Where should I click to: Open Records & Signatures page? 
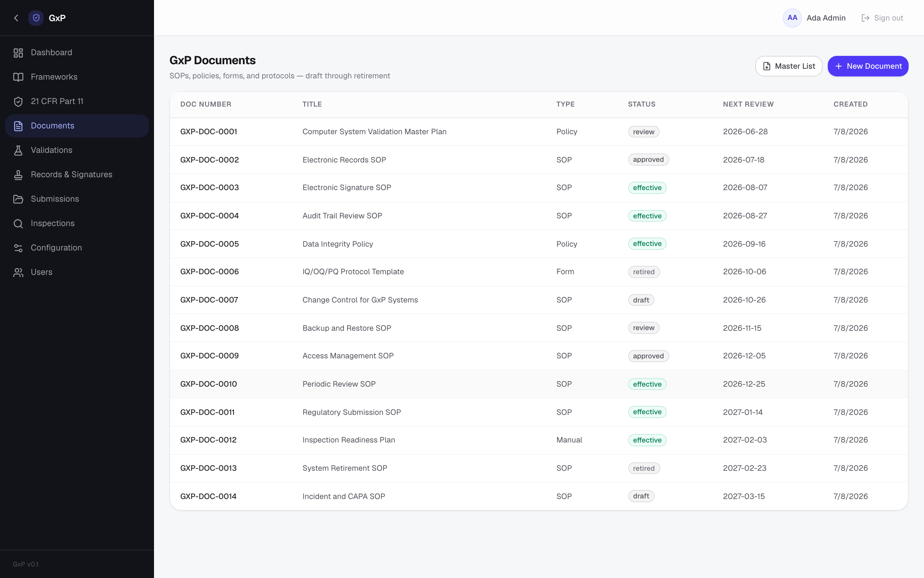pos(77,175)
